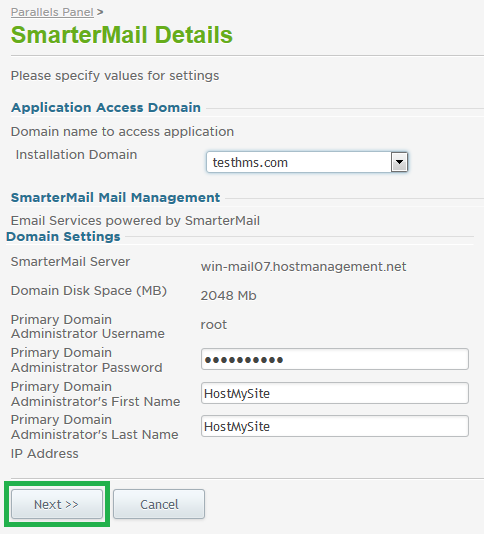Select the SmarterMail Mail Management section heading
The height and width of the screenshot is (534, 484).
[x=115, y=198]
